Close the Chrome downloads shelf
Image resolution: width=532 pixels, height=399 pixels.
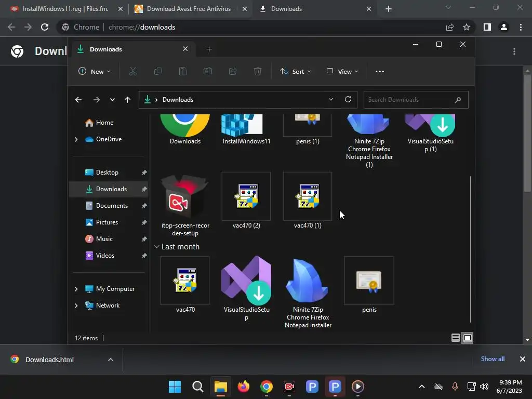click(523, 359)
